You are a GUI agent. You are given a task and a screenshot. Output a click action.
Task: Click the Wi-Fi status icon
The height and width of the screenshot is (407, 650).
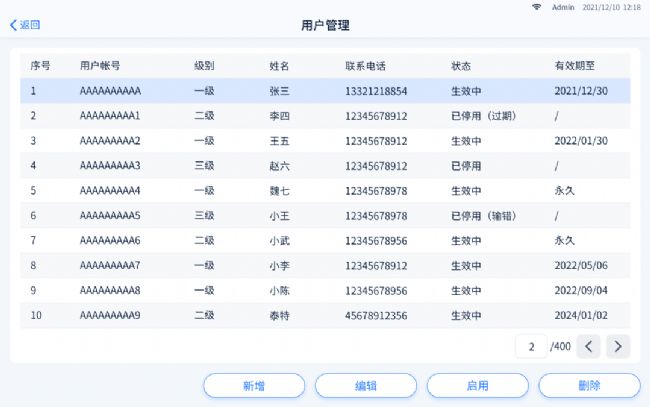pos(536,6)
